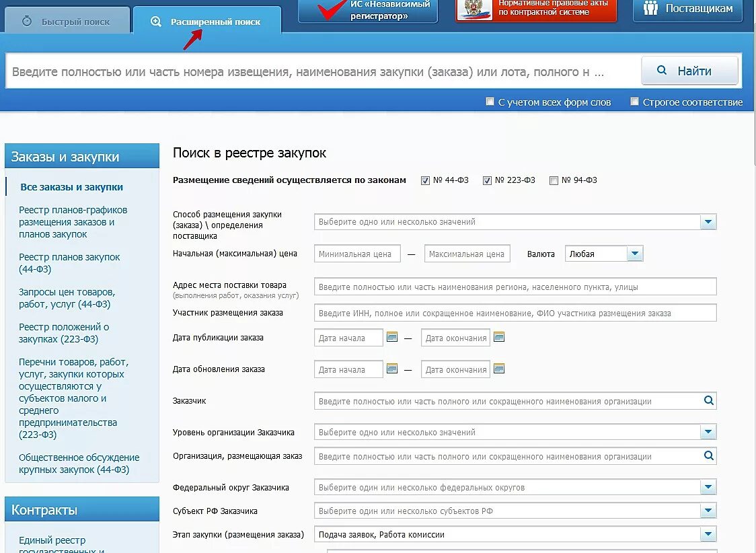756x553 pixels.
Task: Click Дата начала field of Дата публикации заказа
Action: [x=348, y=338]
